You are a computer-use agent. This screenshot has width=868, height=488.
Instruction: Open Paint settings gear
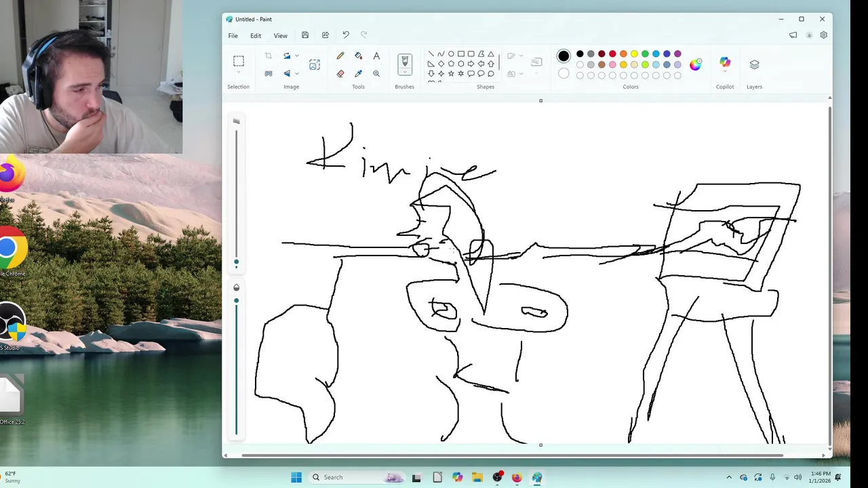(x=823, y=35)
